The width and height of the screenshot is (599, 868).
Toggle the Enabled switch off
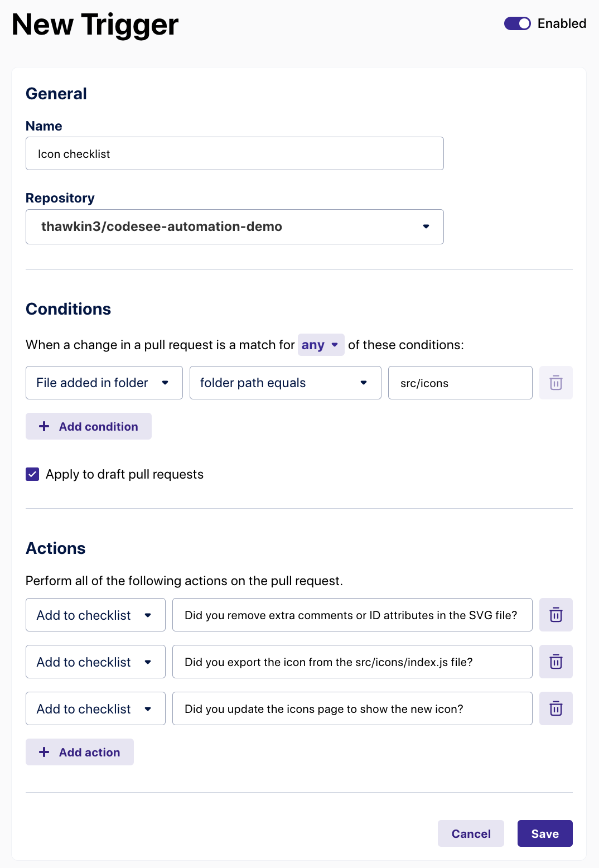click(x=517, y=23)
